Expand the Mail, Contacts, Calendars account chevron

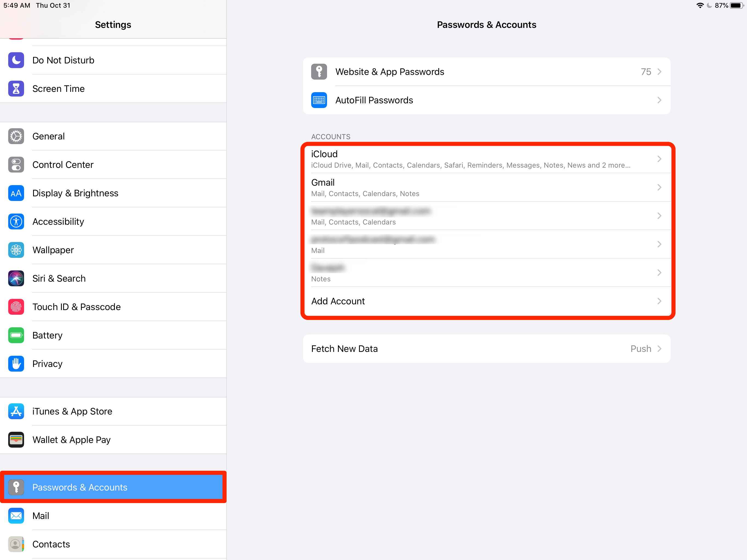(x=659, y=215)
